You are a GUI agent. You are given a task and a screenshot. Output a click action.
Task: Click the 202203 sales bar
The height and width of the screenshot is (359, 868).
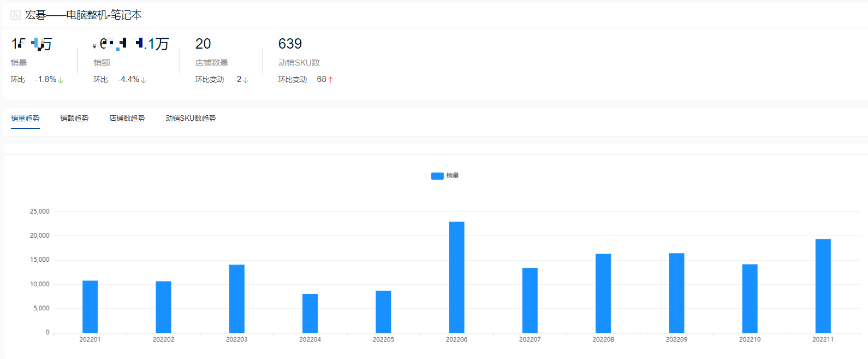pos(237,299)
